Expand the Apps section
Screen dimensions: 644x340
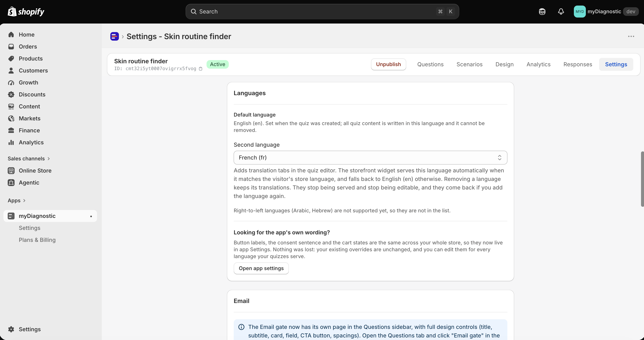(x=16, y=201)
